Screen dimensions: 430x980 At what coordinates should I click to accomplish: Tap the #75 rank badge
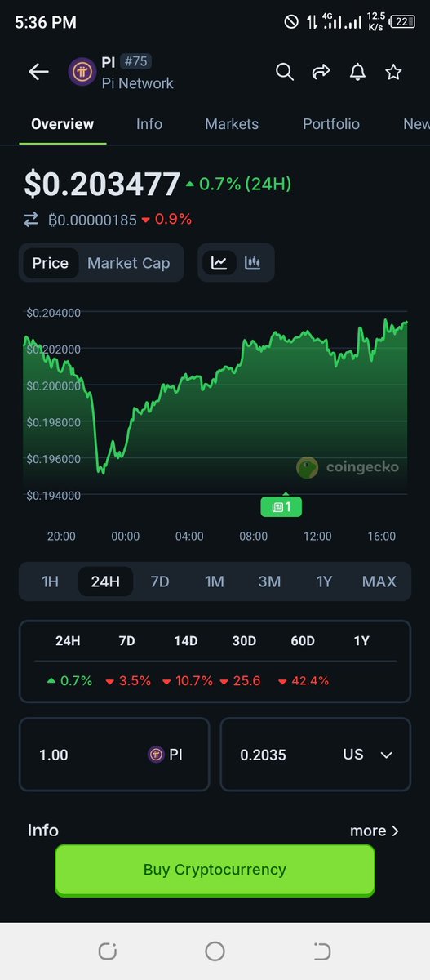tap(135, 61)
